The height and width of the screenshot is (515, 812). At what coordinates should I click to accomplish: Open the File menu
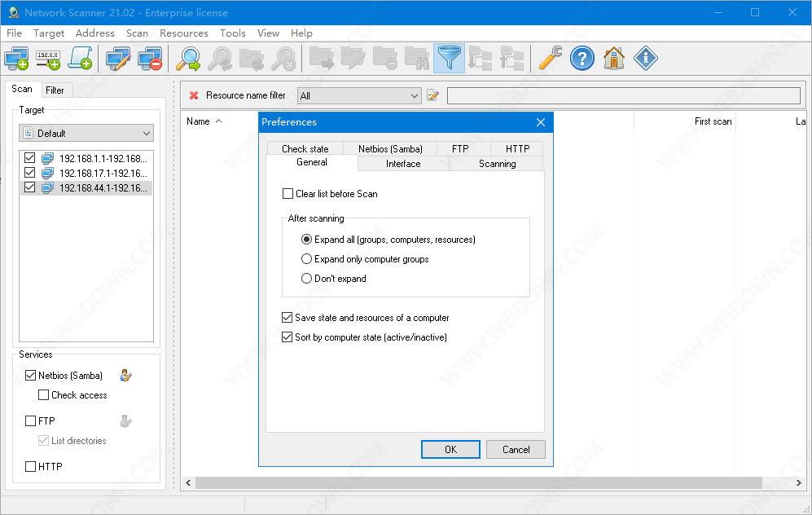click(14, 33)
